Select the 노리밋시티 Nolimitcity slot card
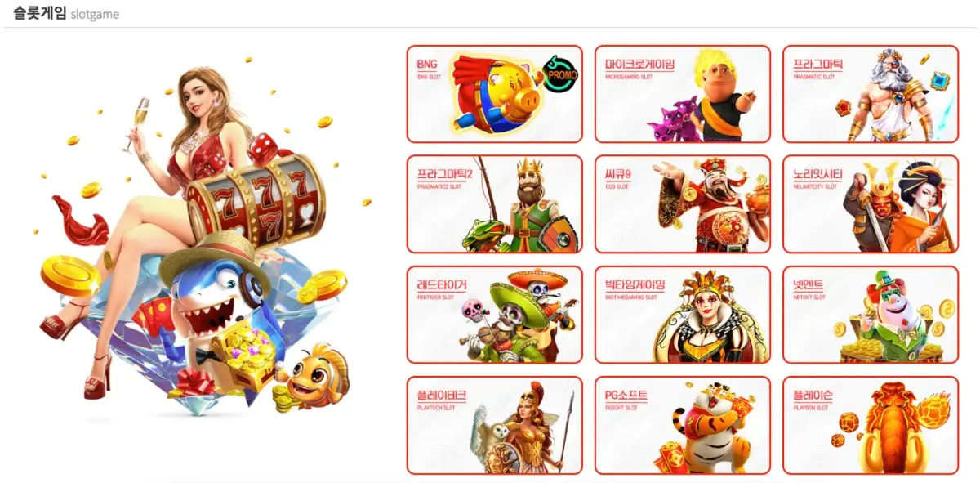The width and height of the screenshot is (980, 483). [871, 204]
